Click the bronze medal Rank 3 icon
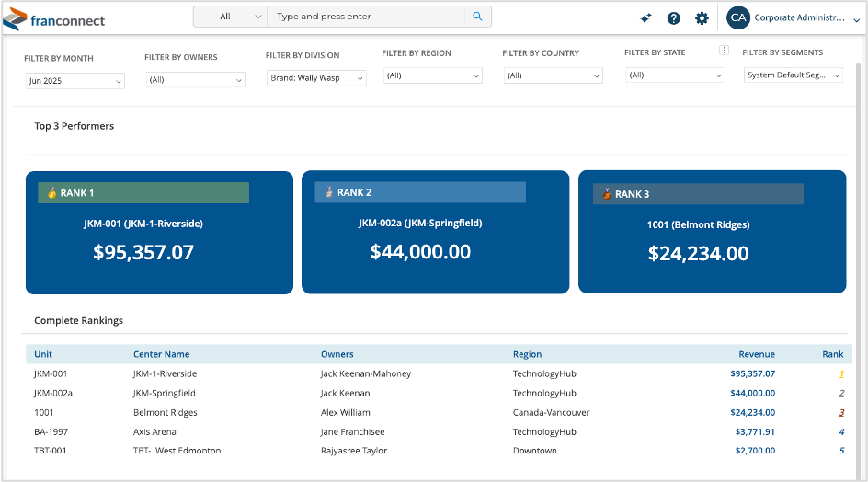 pos(606,194)
